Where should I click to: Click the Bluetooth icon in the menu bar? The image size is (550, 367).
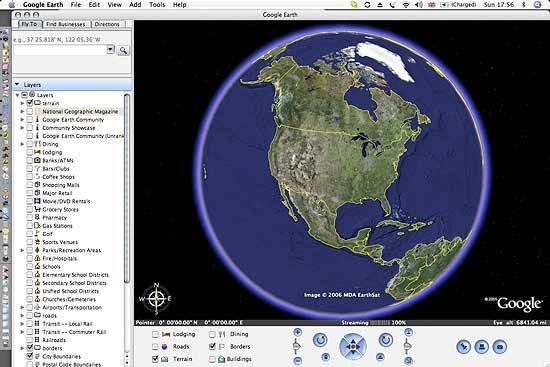[524, 5]
